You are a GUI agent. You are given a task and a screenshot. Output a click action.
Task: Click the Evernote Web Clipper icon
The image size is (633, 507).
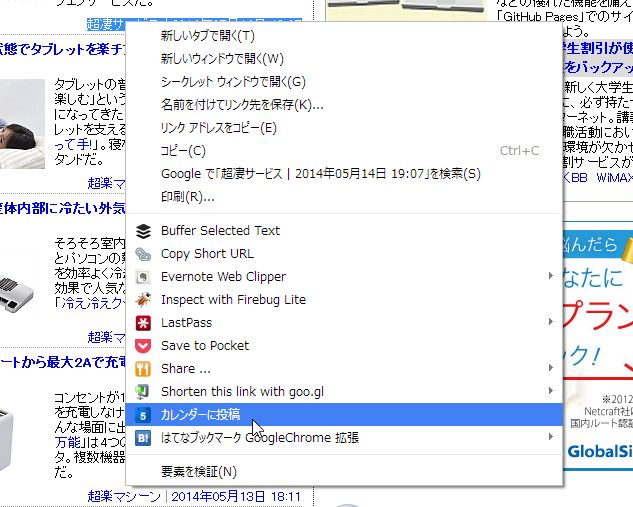point(143,277)
